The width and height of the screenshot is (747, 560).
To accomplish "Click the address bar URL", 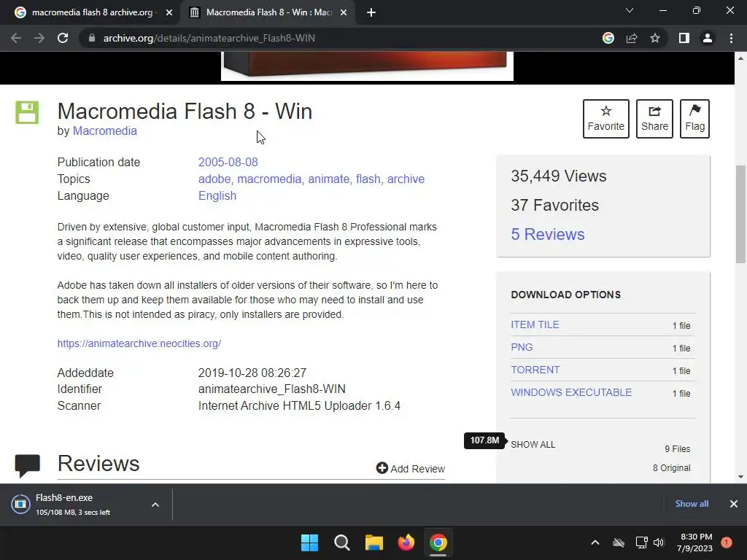I will 209,38.
